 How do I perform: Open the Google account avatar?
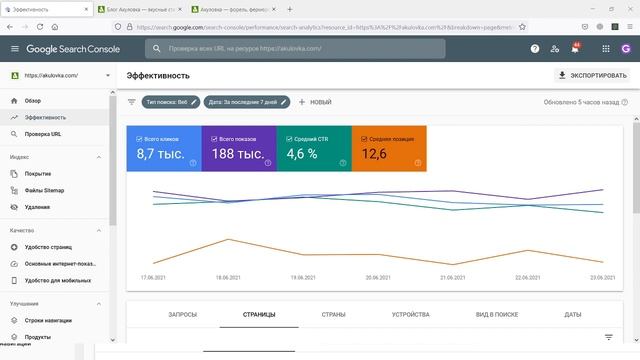[626, 49]
